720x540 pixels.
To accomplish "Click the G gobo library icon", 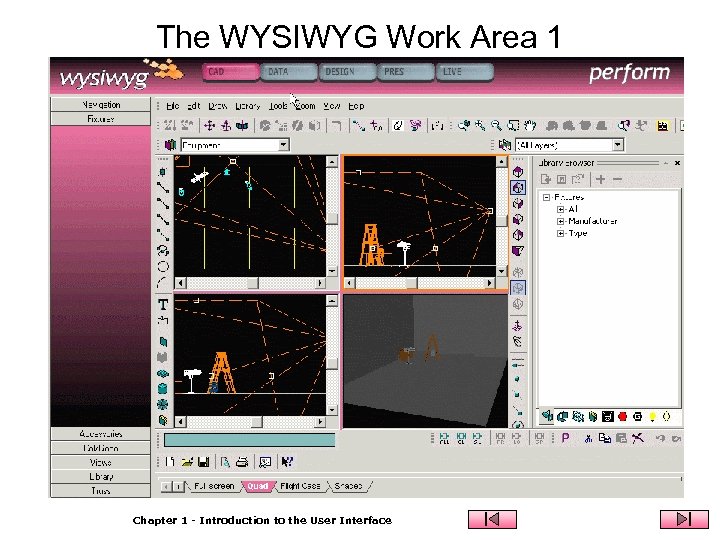I will point(637,416).
